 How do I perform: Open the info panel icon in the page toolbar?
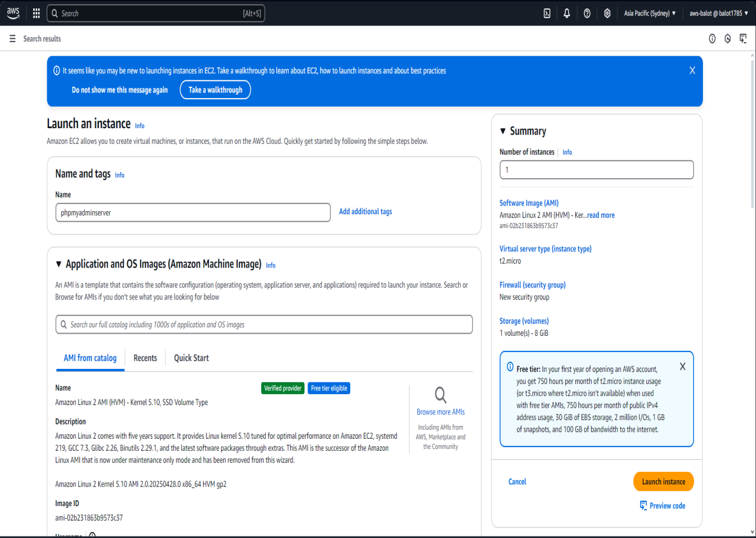[x=712, y=38]
